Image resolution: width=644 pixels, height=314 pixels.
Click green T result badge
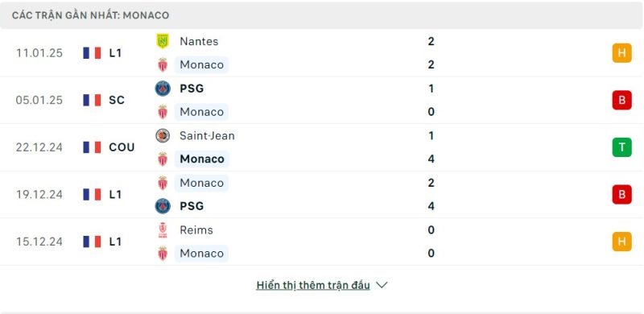[621, 147]
